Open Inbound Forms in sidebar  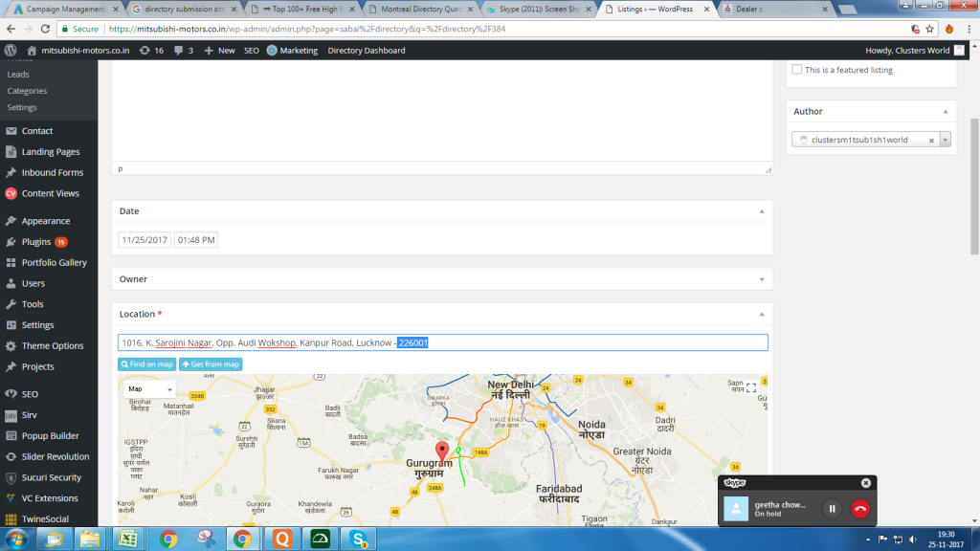click(x=53, y=172)
